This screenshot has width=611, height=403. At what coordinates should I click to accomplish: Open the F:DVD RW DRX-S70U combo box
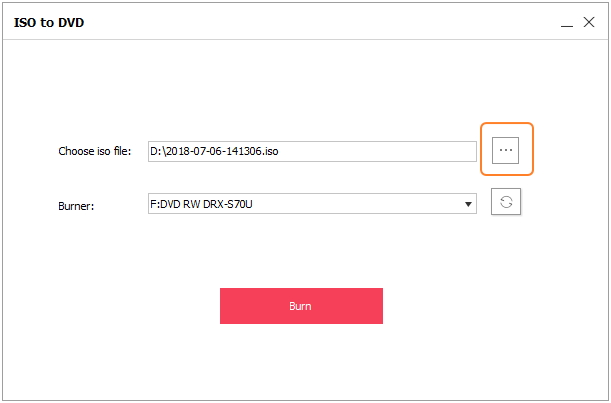[x=311, y=204]
